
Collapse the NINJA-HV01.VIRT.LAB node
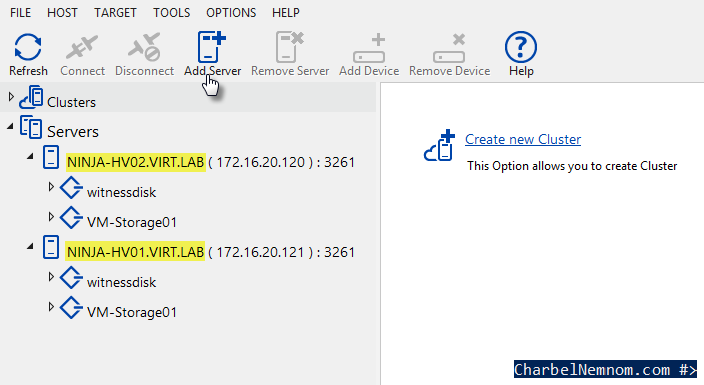30,247
